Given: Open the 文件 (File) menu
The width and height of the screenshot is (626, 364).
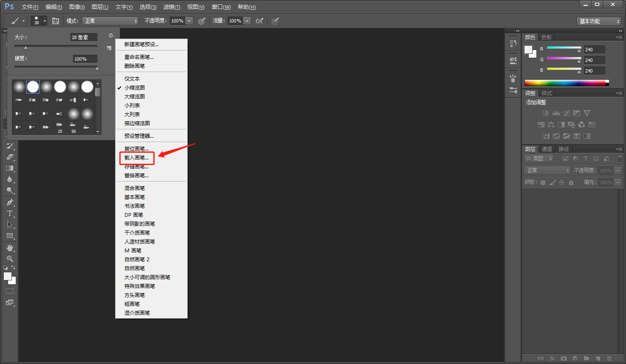Looking at the screenshot, I should tap(30, 7).
